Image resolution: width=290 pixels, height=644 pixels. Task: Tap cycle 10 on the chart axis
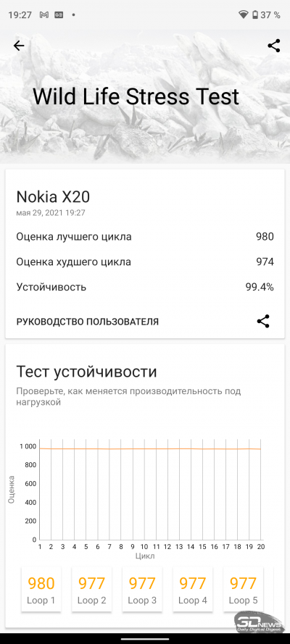(144, 547)
